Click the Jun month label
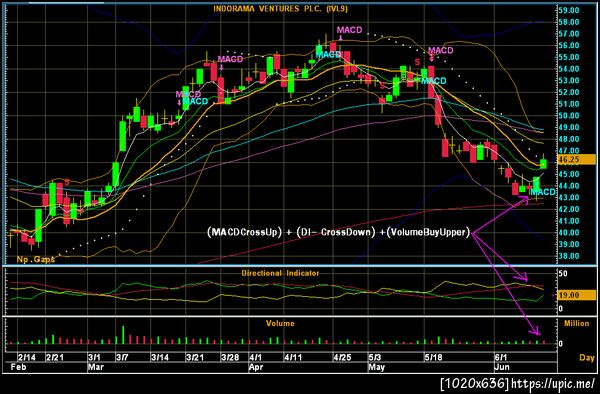Image resolution: width=600 pixels, height=394 pixels. point(502,367)
